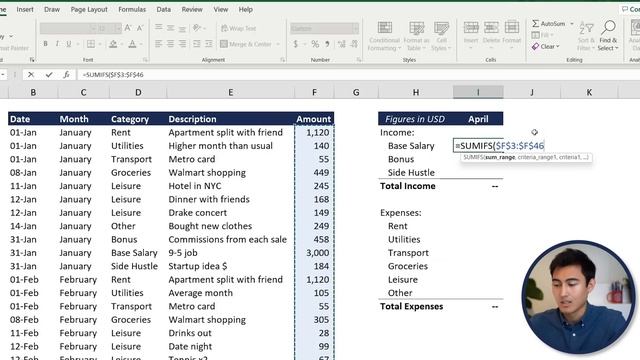640x360 pixels.
Task: Click the Base Salary category cell
Action: click(134, 253)
